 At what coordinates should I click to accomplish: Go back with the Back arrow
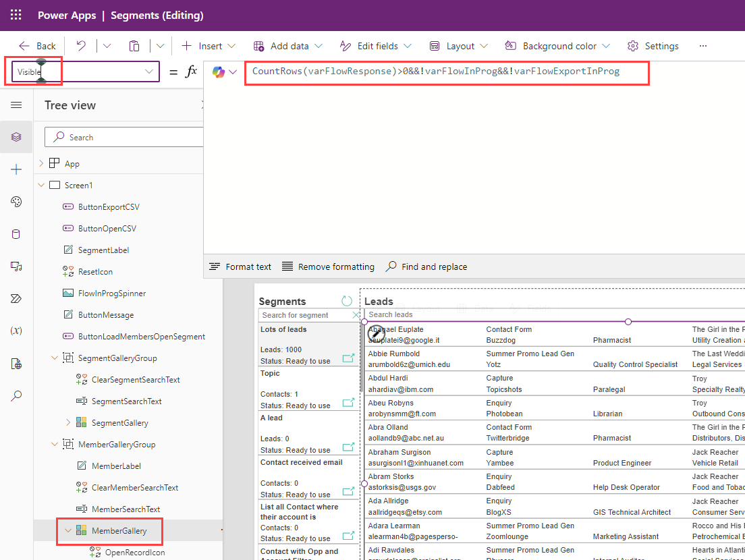[x=37, y=46]
